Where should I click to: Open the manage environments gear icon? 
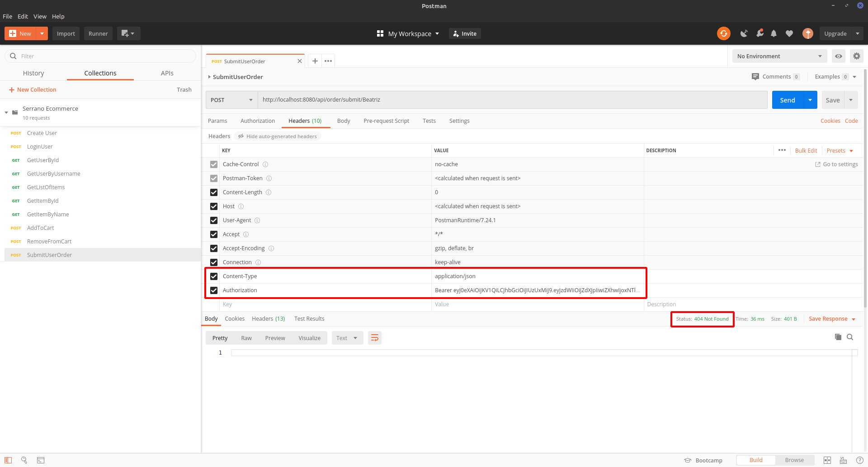(x=857, y=56)
